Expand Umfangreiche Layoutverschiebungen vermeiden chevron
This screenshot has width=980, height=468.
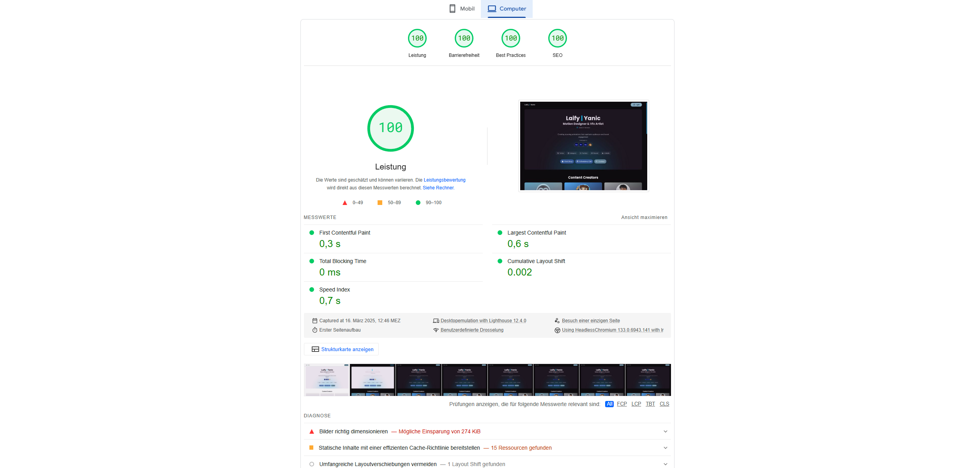[x=666, y=464]
